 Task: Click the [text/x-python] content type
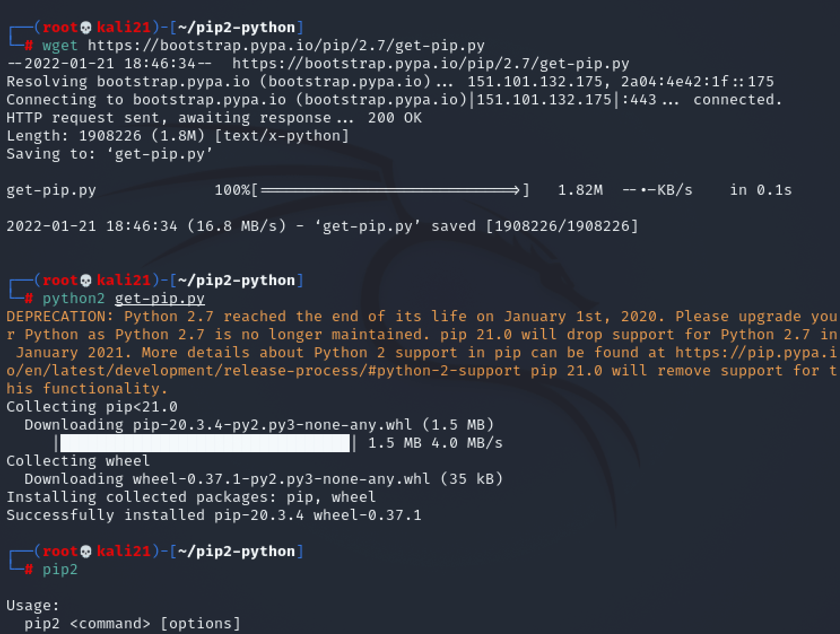coord(282,136)
